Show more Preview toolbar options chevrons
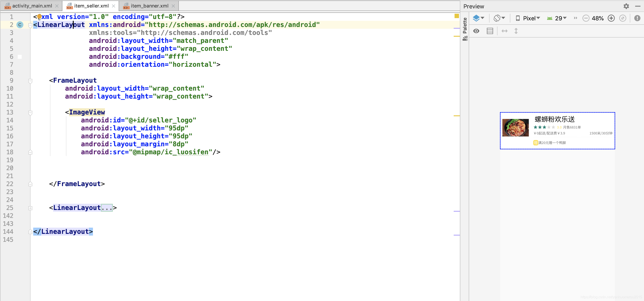644x301 pixels. coord(575,18)
